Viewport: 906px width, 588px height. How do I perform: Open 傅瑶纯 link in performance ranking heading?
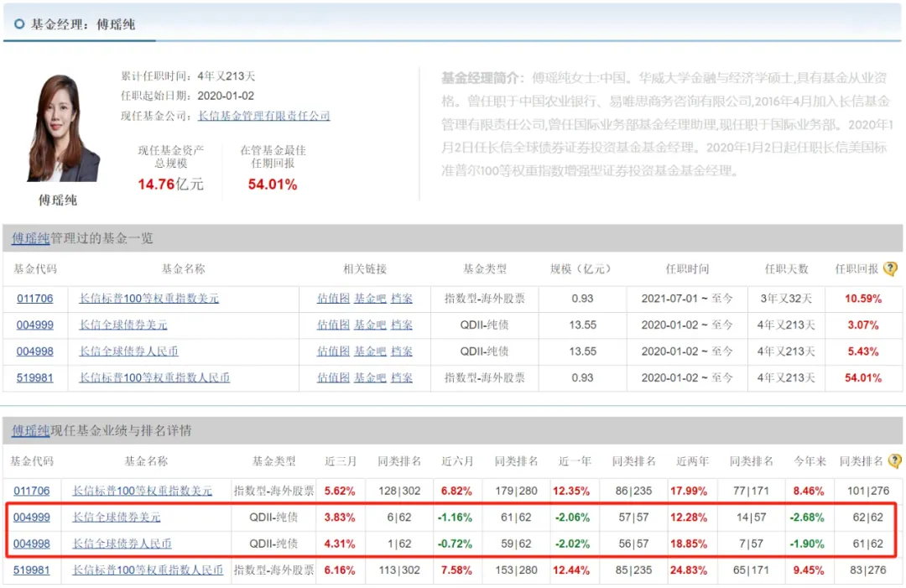pyautogui.click(x=31, y=430)
